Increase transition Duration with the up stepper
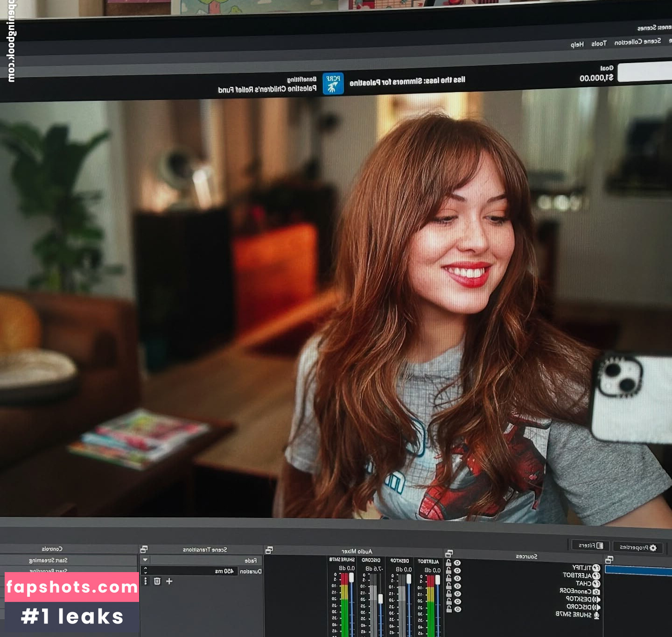The image size is (672, 637). click(x=145, y=568)
